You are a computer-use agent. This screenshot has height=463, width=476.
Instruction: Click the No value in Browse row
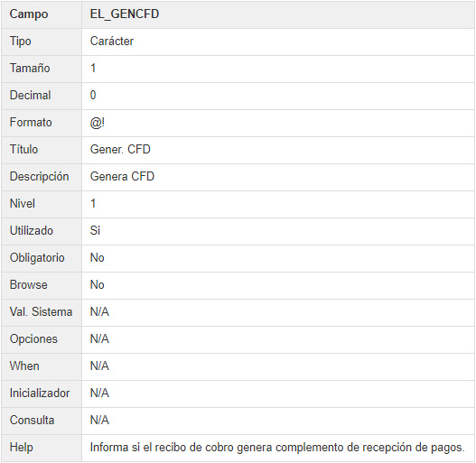tap(98, 285)
